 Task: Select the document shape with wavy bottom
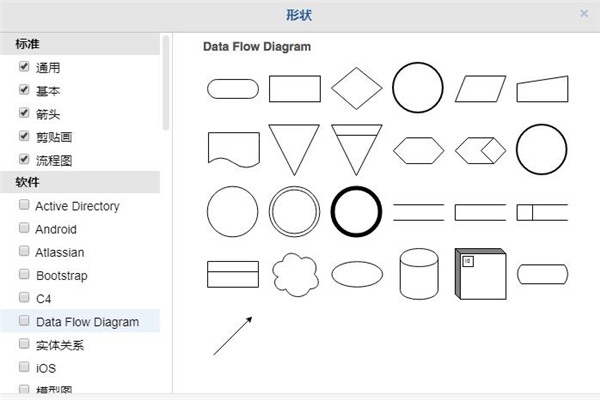pos(232,150)
